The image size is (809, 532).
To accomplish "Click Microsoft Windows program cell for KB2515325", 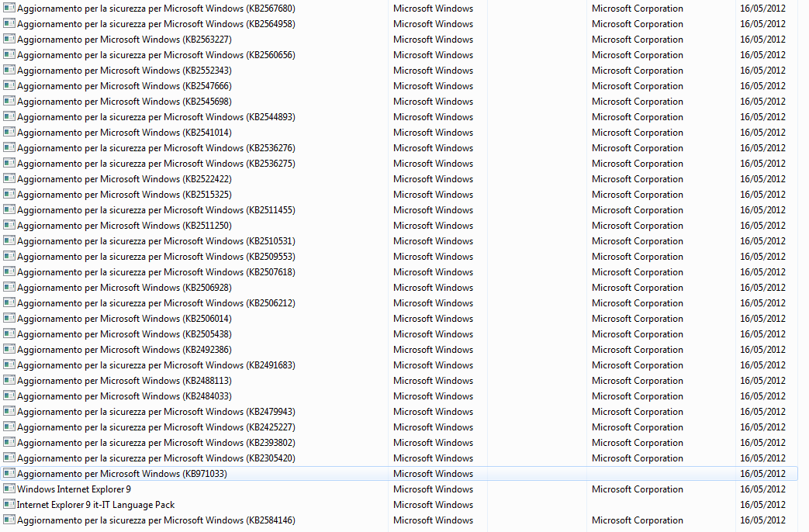I will point(433,194).
